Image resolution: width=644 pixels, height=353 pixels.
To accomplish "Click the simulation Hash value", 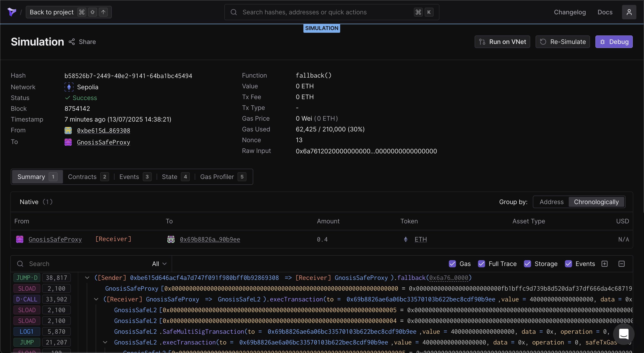I will click(x=128, y=76).
